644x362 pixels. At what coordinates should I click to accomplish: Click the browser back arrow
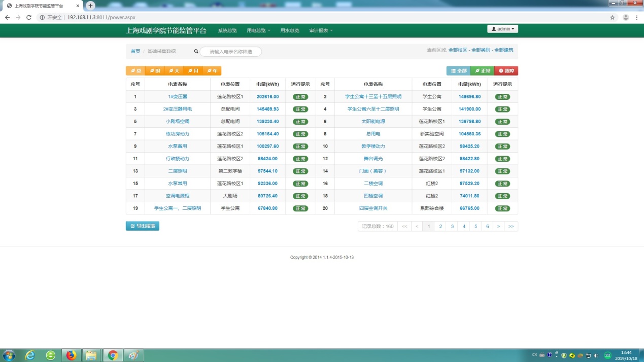tap(7, 17)
